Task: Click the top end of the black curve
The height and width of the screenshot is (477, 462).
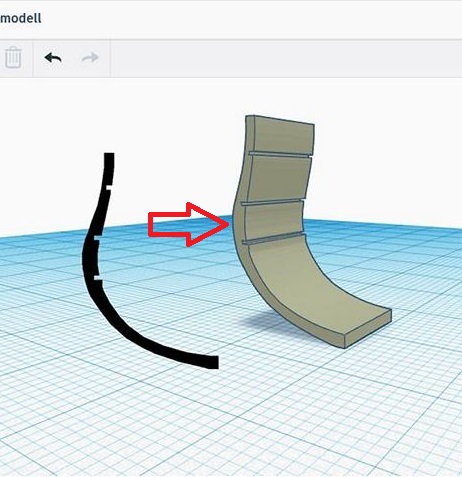Action: click(x=109, y=157)
